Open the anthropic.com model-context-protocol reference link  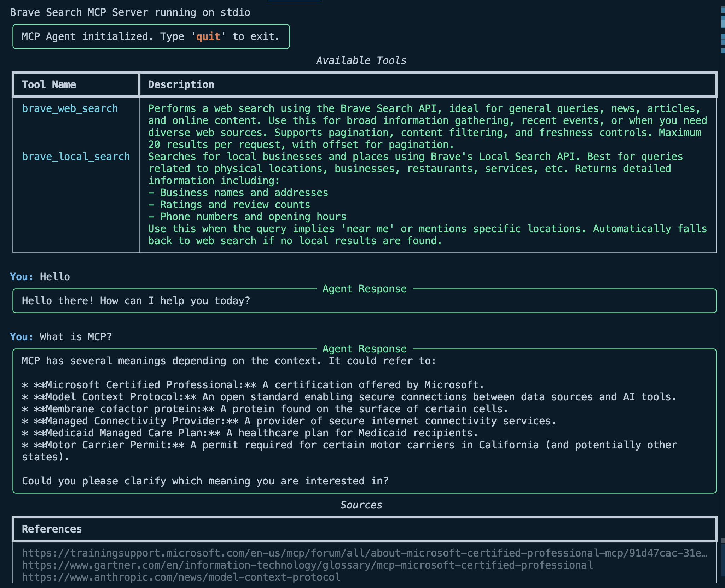tap(181, 577)
